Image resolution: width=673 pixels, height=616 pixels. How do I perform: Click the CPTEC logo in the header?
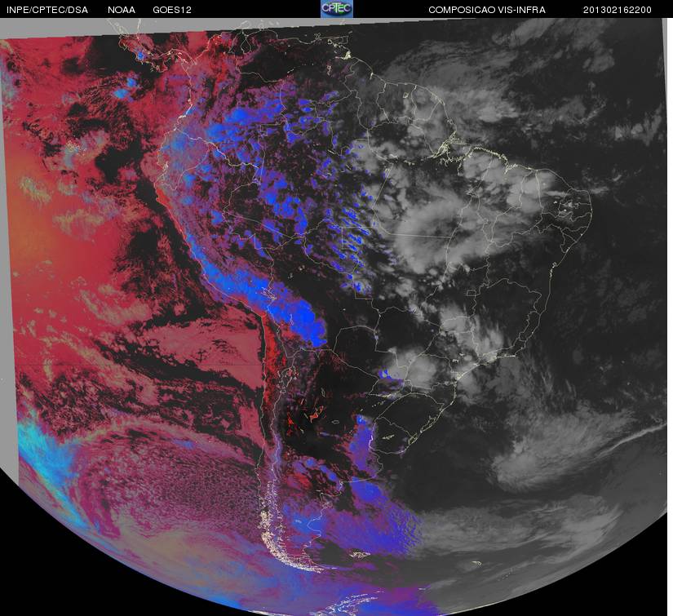(336, 9)
